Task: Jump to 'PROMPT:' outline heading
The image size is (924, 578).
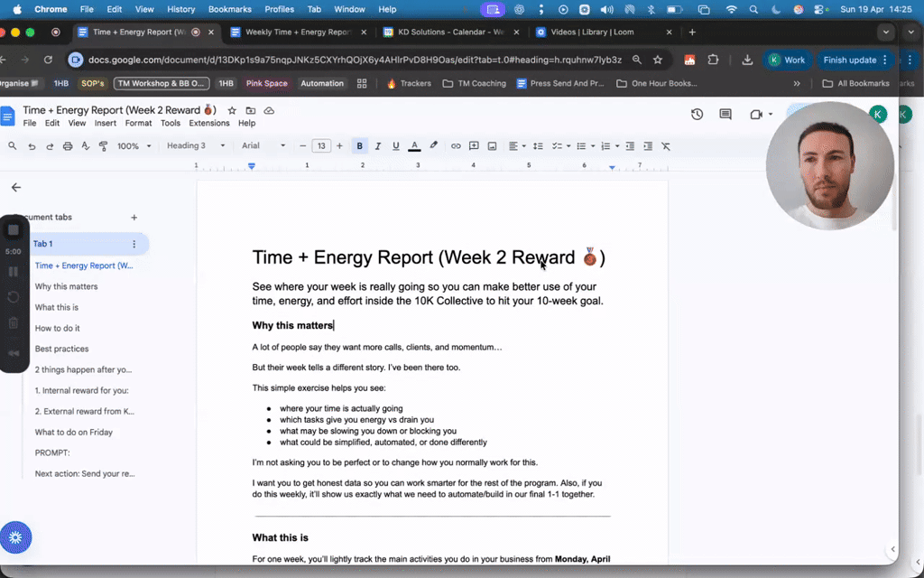Action: tap(51, 453)
